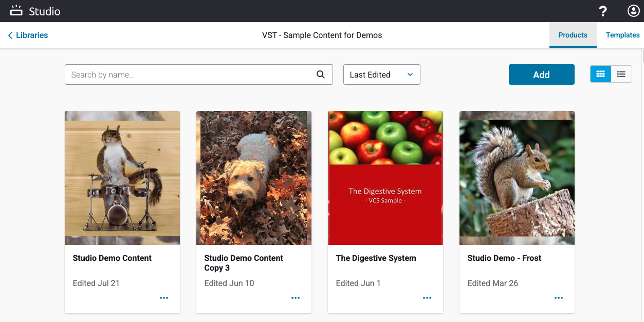
Task: Click the search magnifier icon
Action: coord(321,74)
